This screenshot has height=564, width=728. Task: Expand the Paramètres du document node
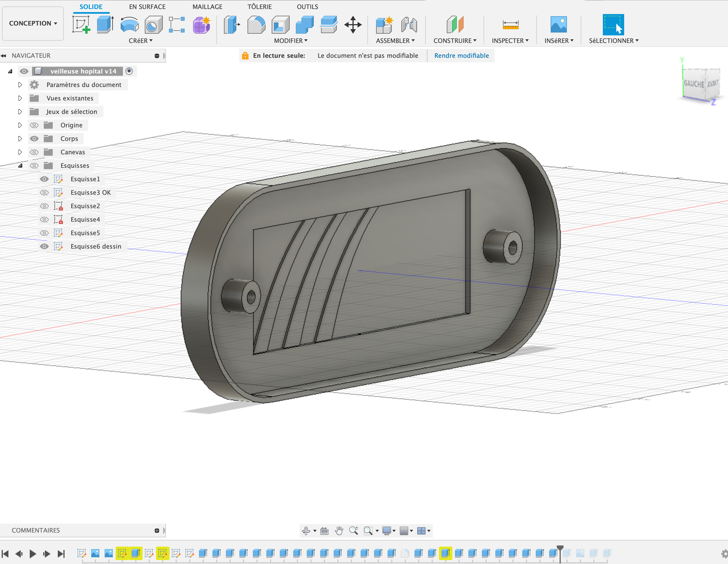pos(20,85)
